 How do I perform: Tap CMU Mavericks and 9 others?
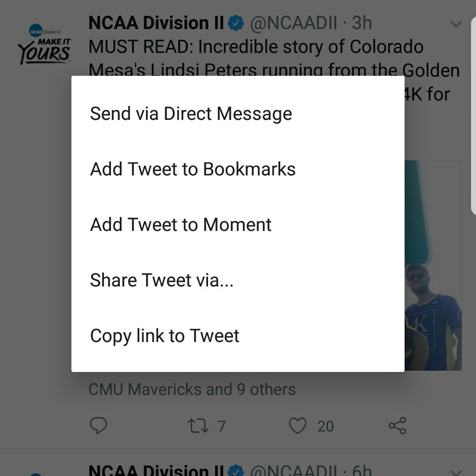coord(192,389)
